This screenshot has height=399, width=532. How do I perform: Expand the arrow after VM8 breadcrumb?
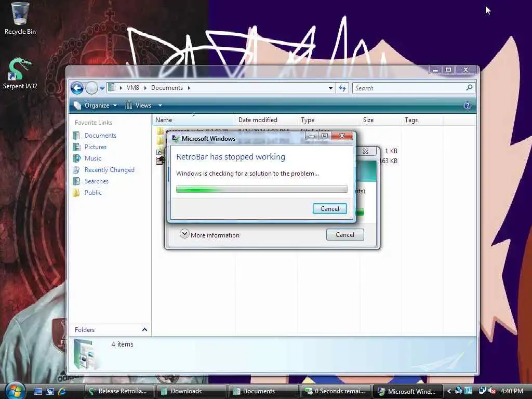click(145, 88)
